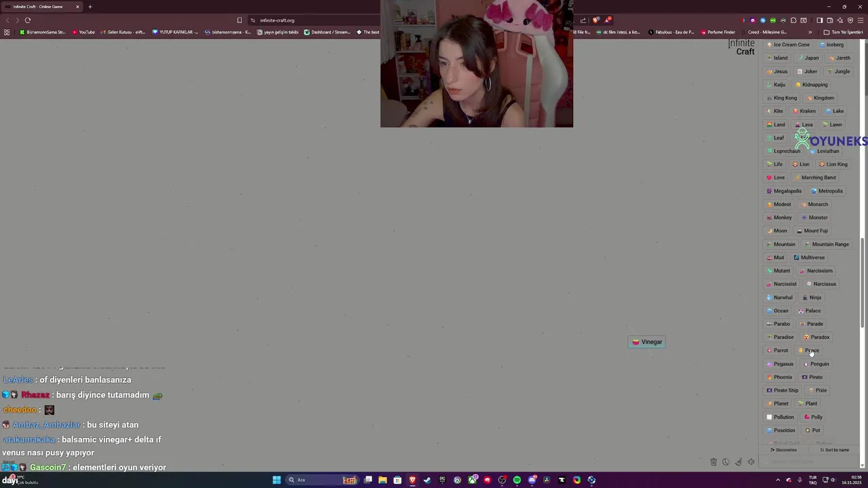Screen dimensions: 868x488
Task: Open a new browser tab
Action: pyautogui.click(x=90, y=7)
